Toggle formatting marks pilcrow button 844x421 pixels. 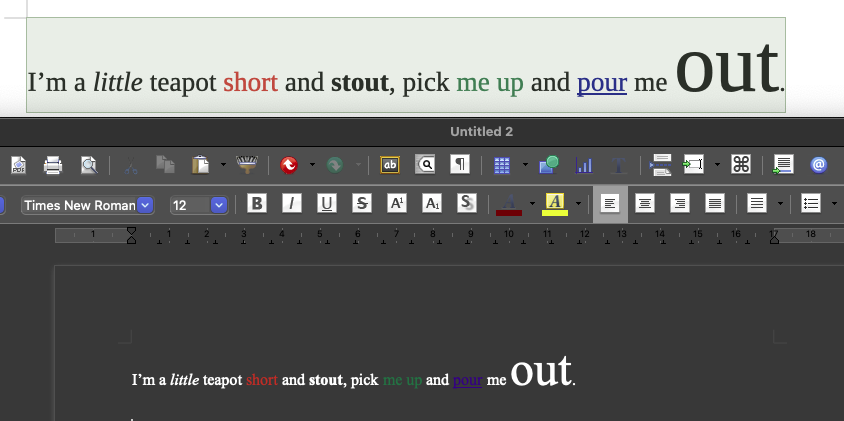(x=460, y=165)
